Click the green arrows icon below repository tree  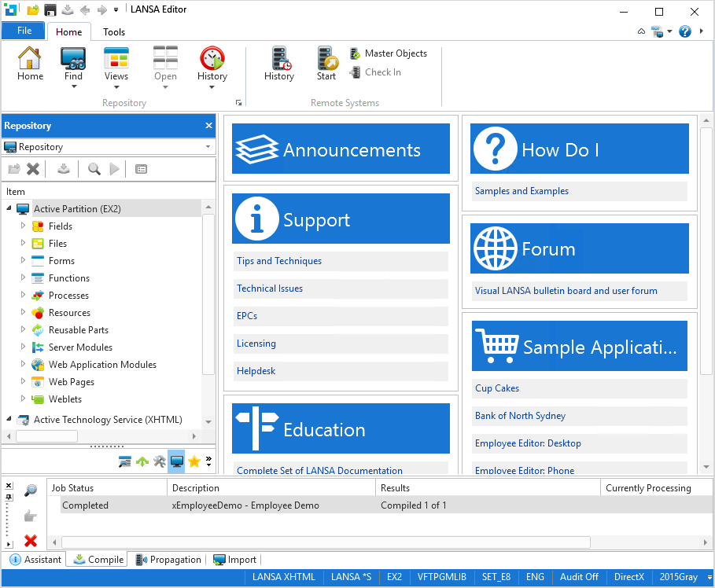pyautogui.click(x=142, y=461)
